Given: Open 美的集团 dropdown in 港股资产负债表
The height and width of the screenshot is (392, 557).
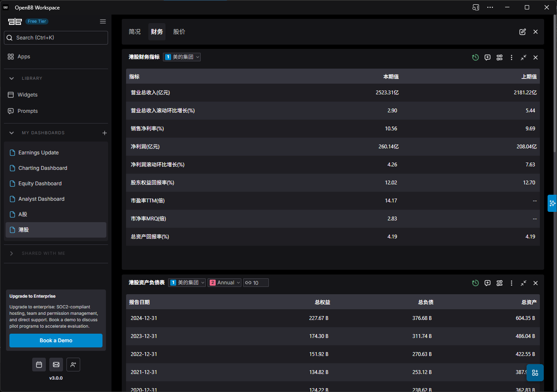Looking at the screenshot, I should [x=187, y=283].
